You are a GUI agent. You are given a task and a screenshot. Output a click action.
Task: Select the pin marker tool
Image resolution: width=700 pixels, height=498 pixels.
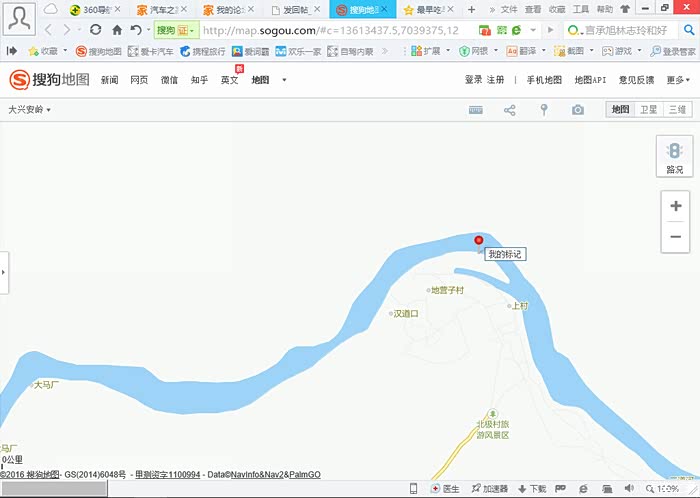tap(544, 110)
